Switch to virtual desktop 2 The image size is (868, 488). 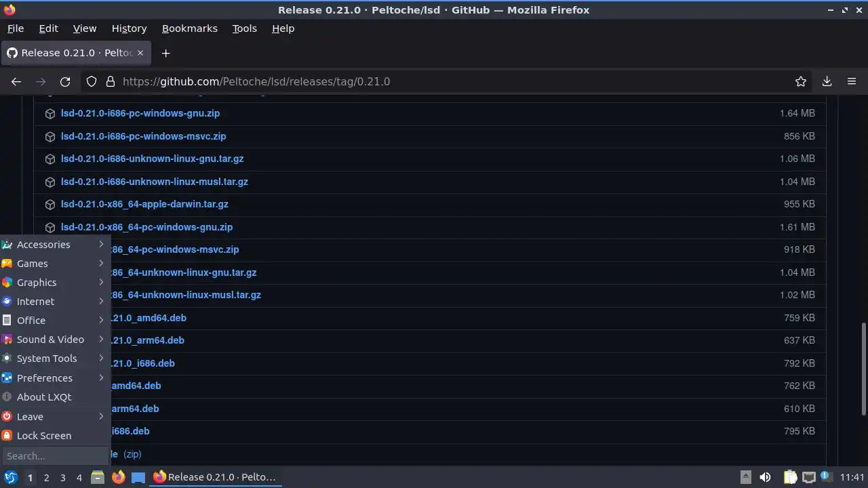click(46, 478)
